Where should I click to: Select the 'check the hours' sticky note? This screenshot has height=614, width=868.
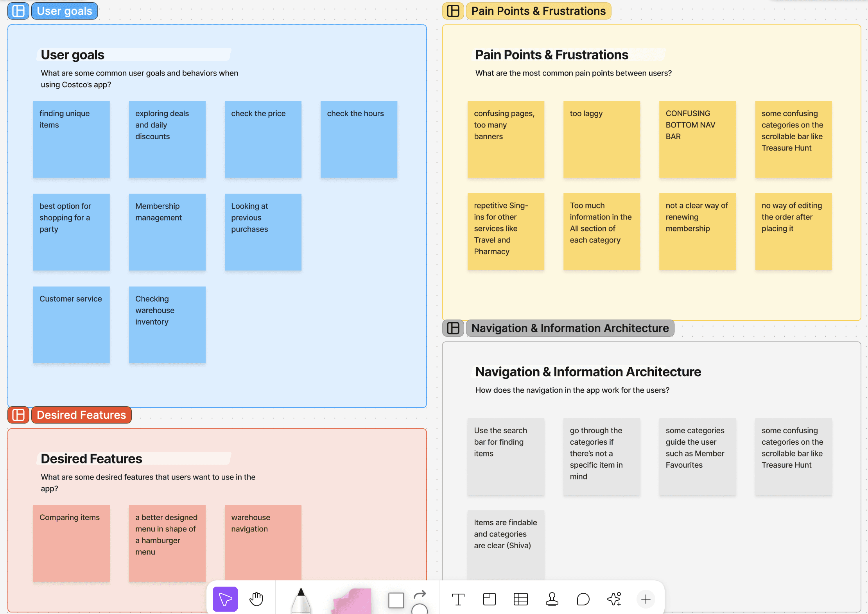coord(359,140)
